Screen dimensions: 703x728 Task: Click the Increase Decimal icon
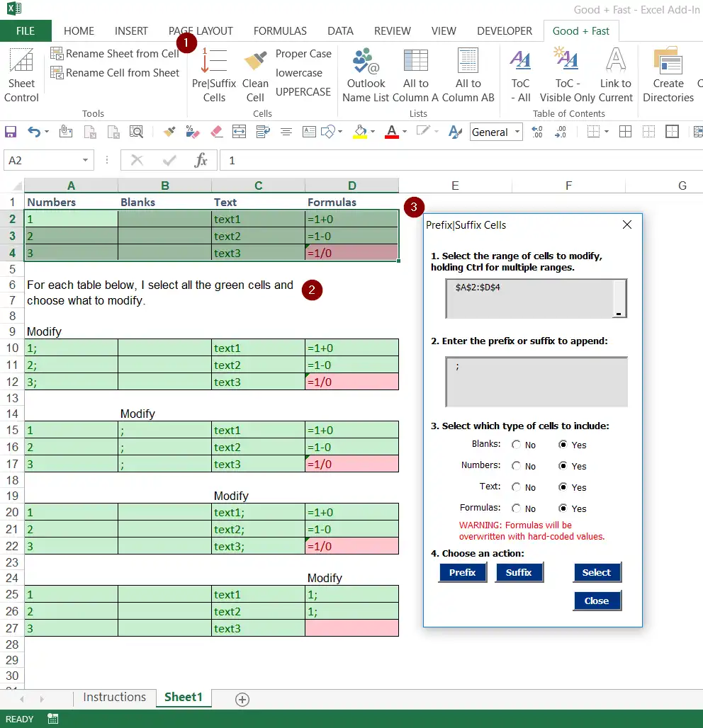point(537,132)
